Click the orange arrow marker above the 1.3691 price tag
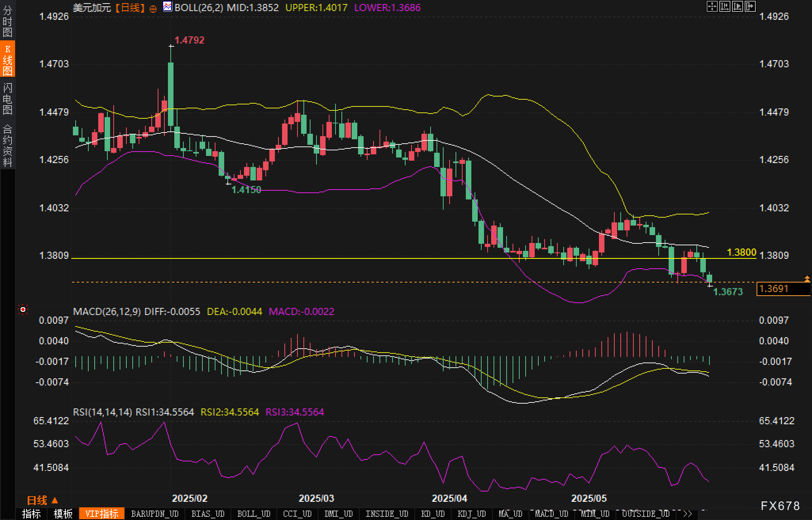812x520 pixels. 807,279
